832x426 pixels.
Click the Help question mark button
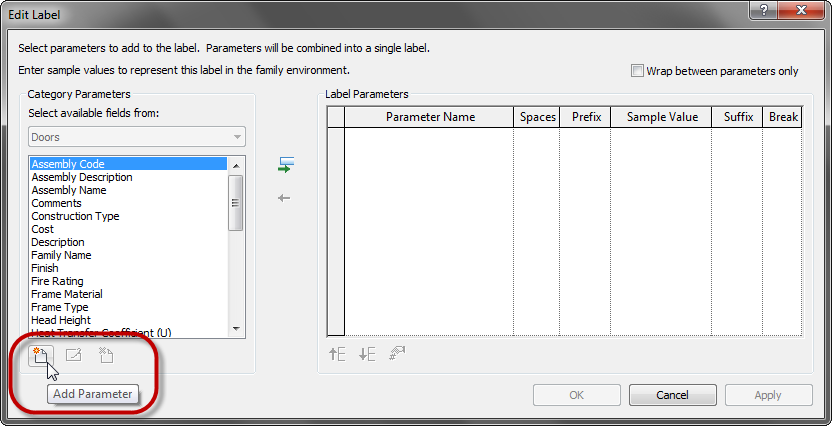click(766, 10)
